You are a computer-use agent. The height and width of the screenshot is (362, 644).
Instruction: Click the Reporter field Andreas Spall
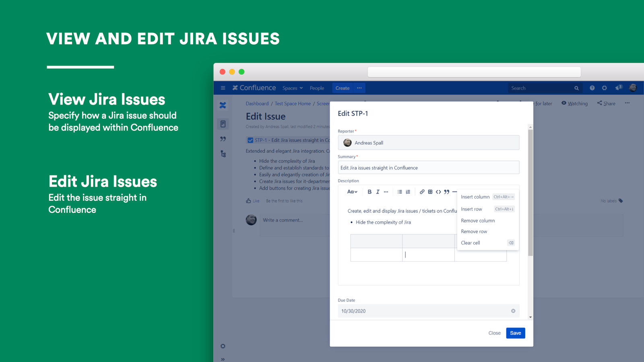pyautogui.click(x=428, y=143)
